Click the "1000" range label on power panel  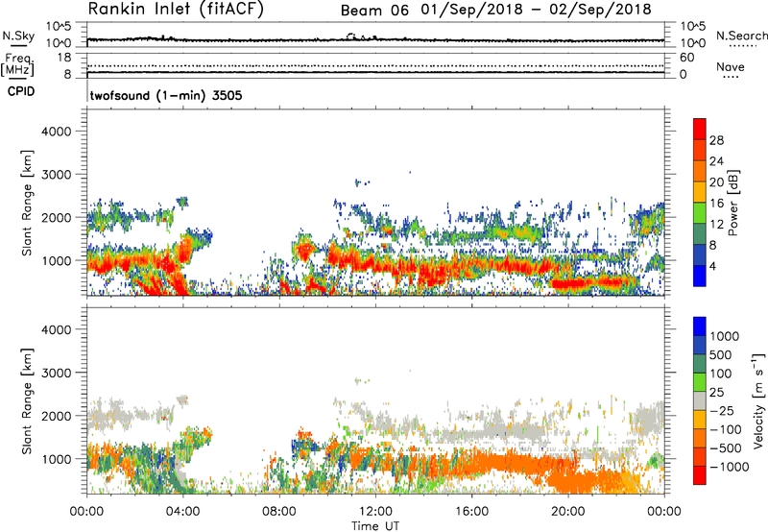(56, 260)
